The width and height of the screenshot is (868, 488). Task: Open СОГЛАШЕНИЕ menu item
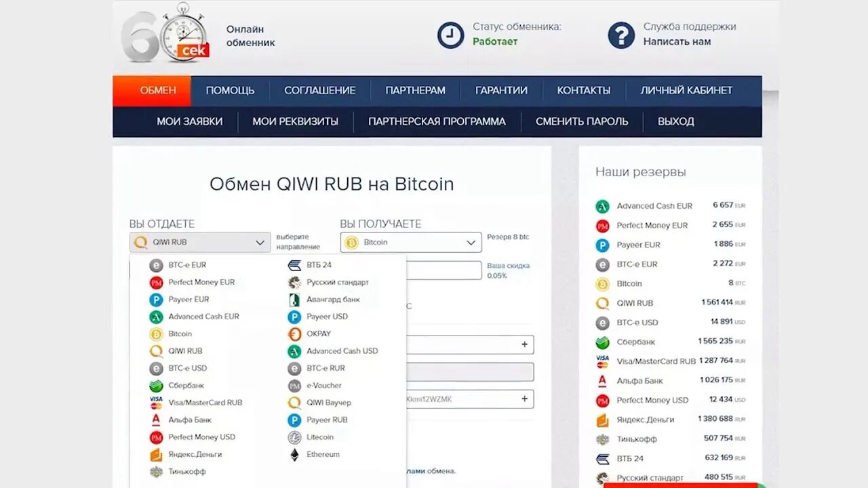pyautogui.click(x=319, y=90)
